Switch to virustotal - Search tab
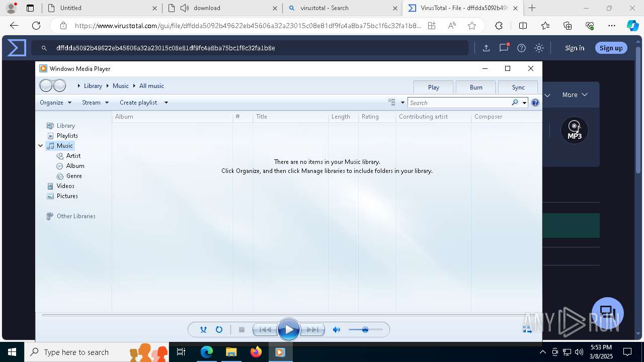Screen dimensions: 644x362 tap(343, 8)
